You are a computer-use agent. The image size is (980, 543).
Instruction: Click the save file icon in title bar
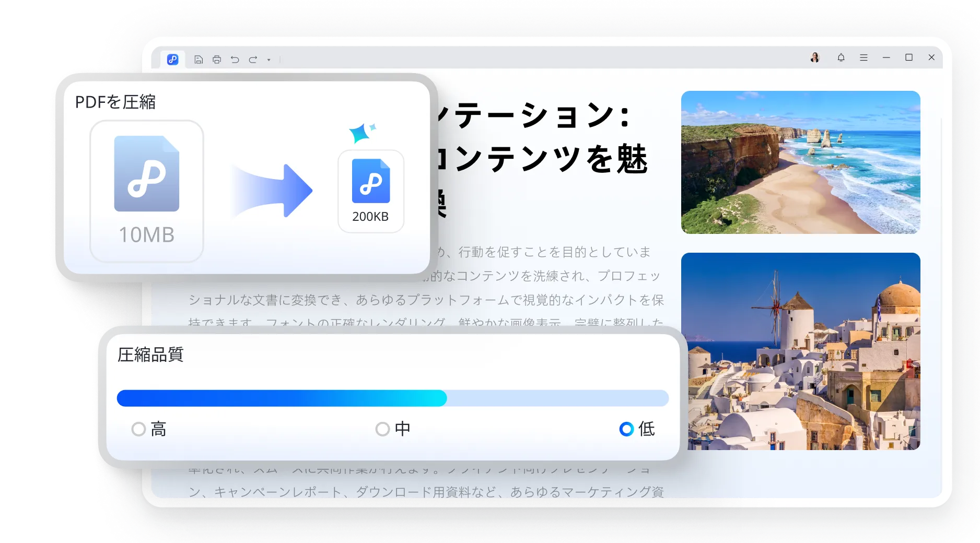click(199, 60)
